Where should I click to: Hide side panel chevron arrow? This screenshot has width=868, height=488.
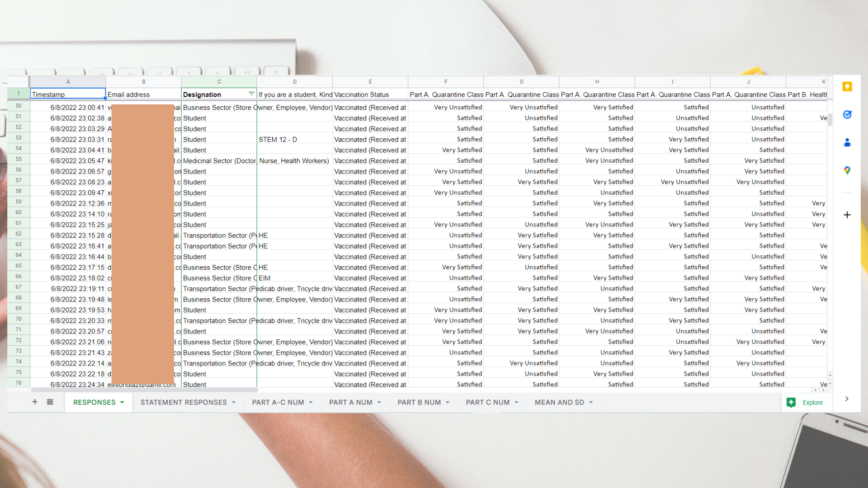[847, 399]
